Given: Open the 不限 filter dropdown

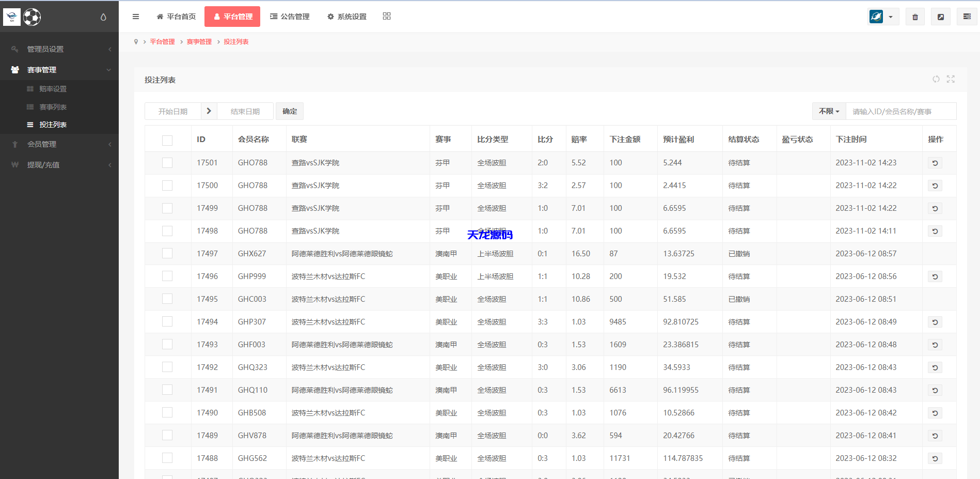Looking at the screenshot, I should click(828, 111).
